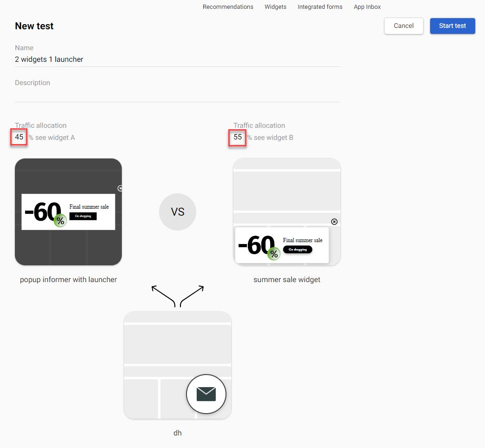Click the 'summer sale widget' label

287,279
